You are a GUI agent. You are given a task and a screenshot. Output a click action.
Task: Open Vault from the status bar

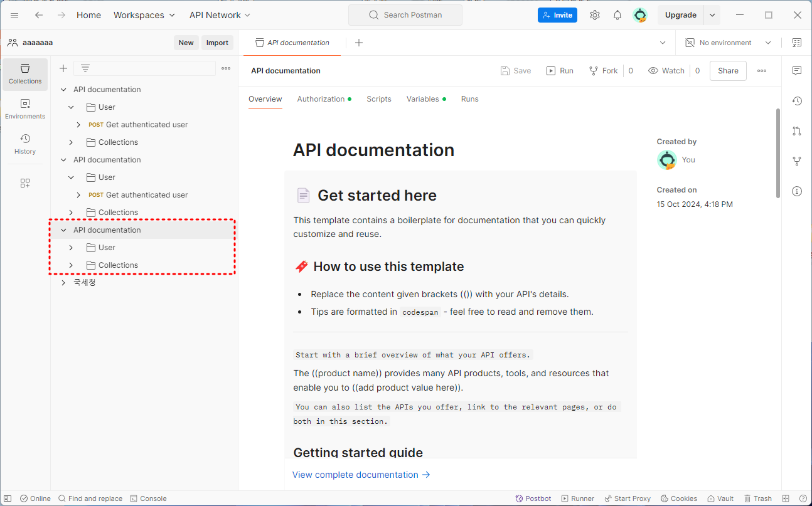pos(720,498)
